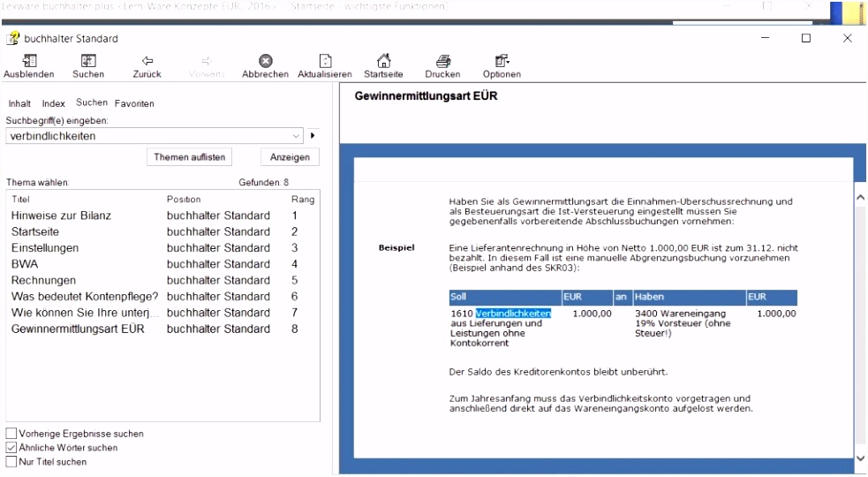Click the content pane scroll down arrow
The image size is (868, 477).
tap(860, 458)
